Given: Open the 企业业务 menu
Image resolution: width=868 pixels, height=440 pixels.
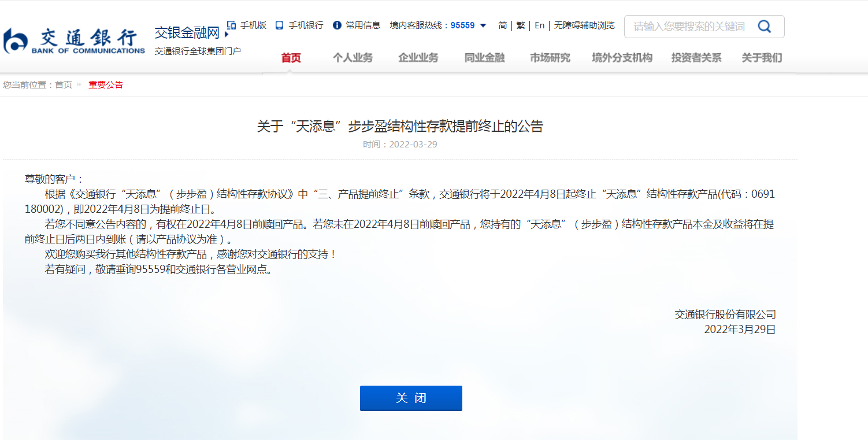Looking at the screenshot, I should click(x=418, y=58).
